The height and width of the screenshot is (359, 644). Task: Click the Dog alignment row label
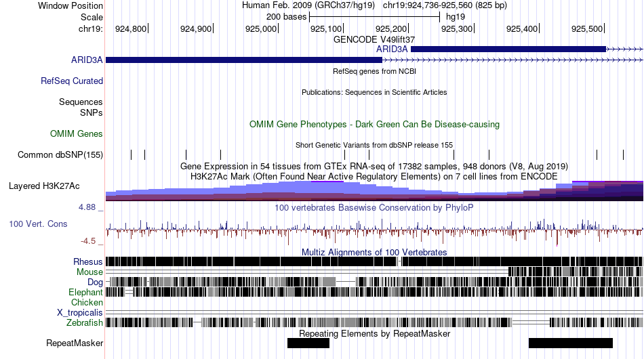click(x=95, y=282)
